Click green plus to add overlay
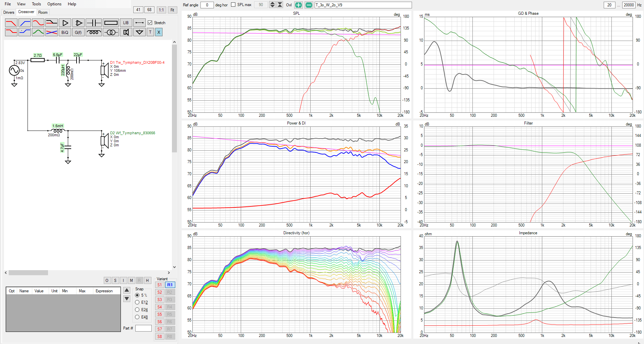 click(298, 5)
